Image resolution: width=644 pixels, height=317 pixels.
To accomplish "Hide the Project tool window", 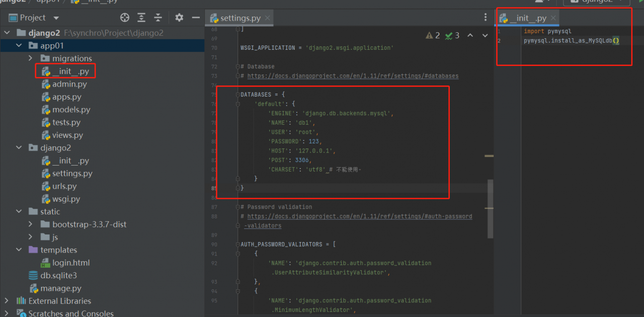I will 196,18.
